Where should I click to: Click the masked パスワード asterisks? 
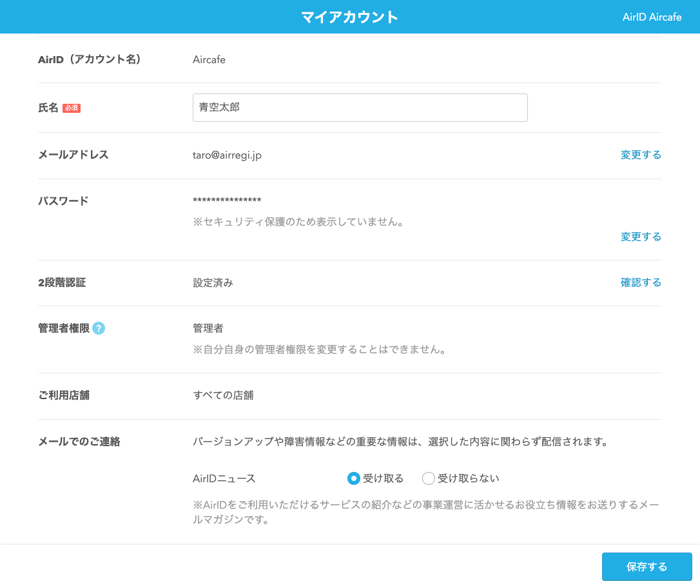(x=227, y=200)
